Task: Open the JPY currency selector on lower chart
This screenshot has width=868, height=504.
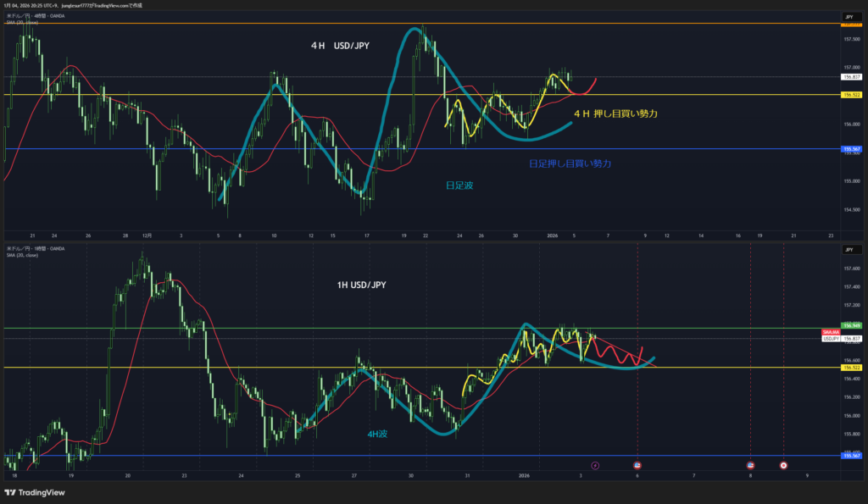Action: click(849, 250)
